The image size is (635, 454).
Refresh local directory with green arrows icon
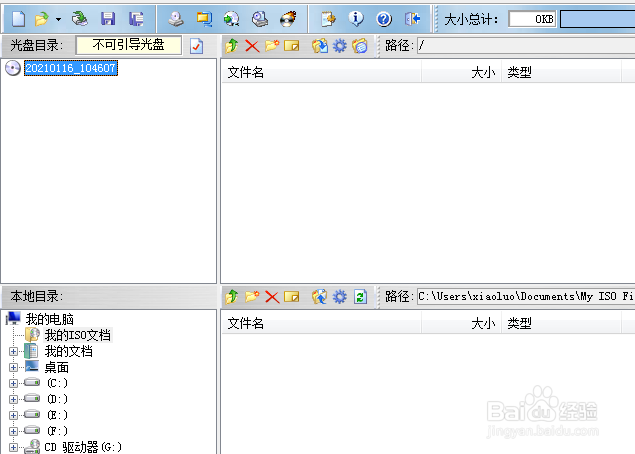pos(360,297)
